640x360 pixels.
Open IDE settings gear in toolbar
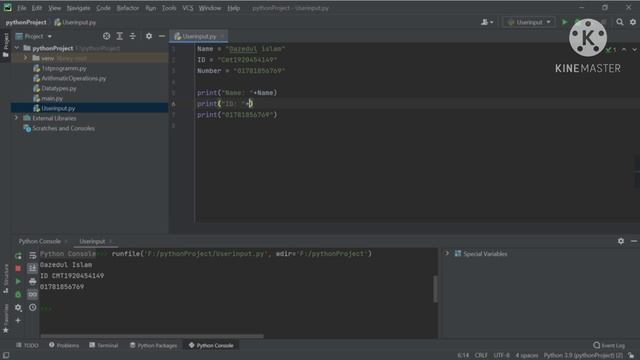coord(633,22)
